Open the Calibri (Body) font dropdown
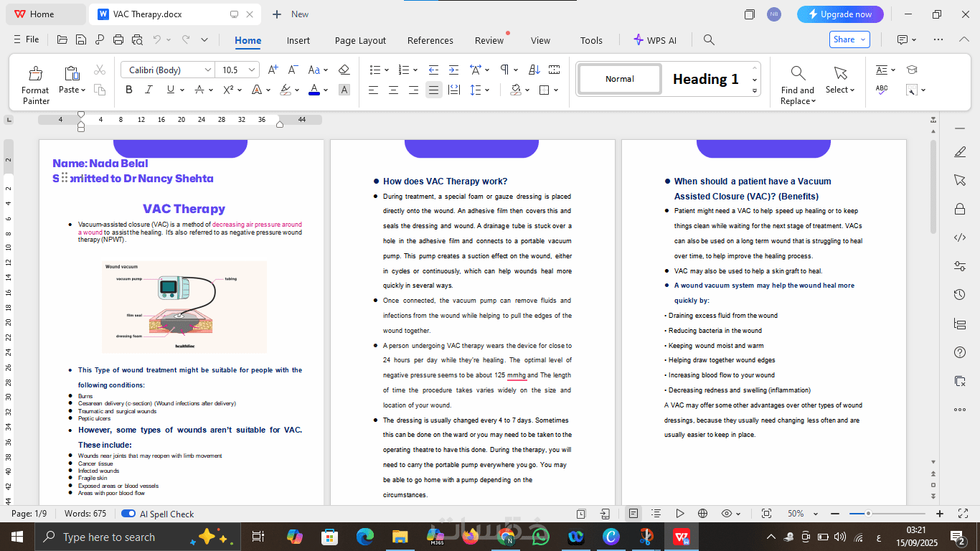This screenshot has height=551, width=980. point(208,70)
